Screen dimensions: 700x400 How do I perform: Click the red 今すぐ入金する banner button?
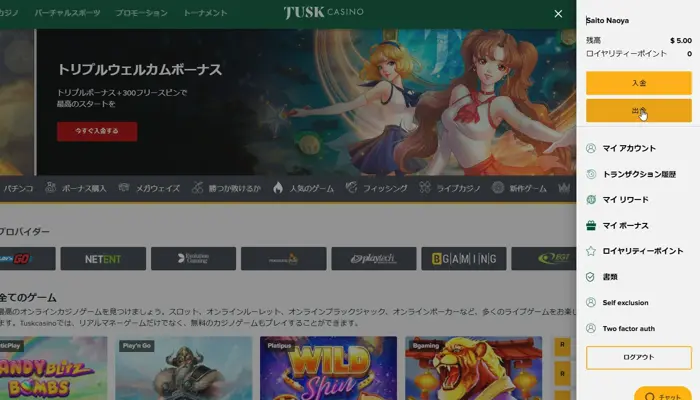point(97,131)
